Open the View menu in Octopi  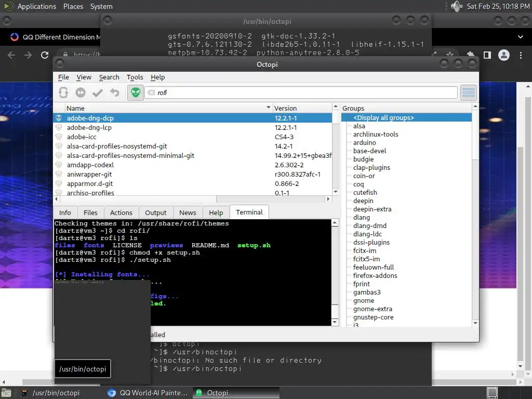[x=84, y=77]
